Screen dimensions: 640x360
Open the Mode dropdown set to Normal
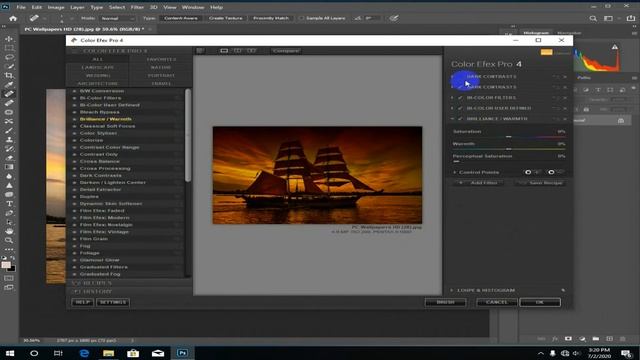[x=118, y=18]
